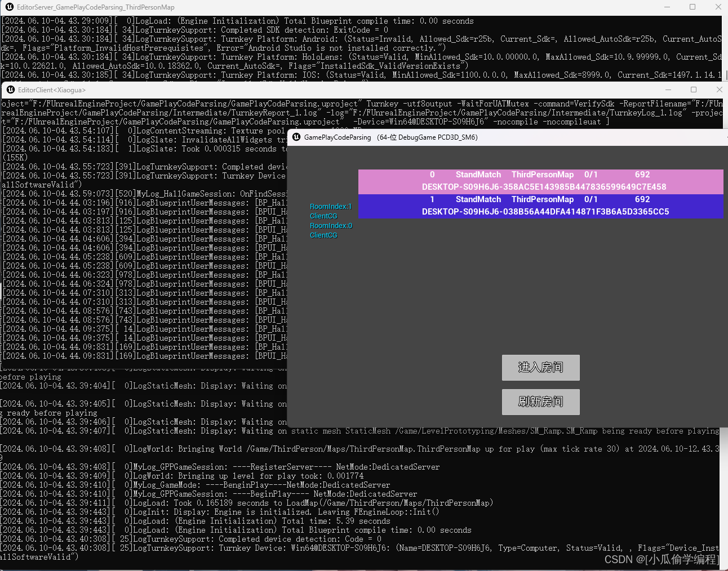Click Unreal icon in GamePlayCodeParsing window title
The width and height of the screenshot is (728, 571).
point(296,137)
